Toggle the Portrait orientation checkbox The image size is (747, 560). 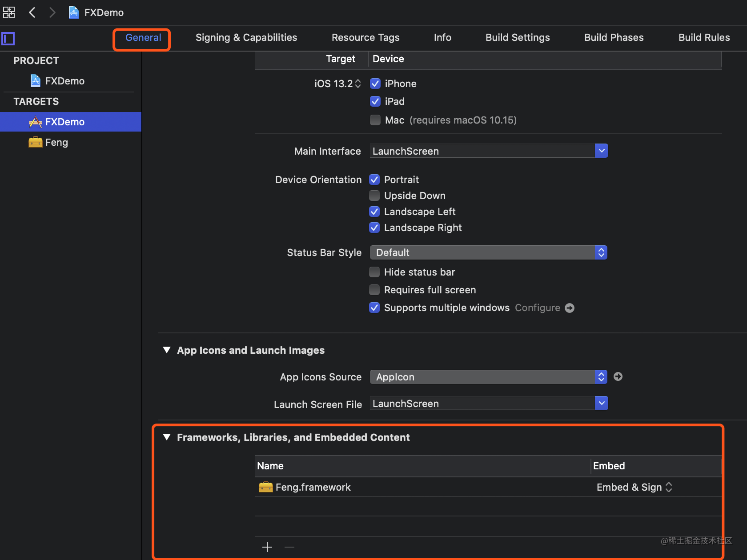pos(374,180)
